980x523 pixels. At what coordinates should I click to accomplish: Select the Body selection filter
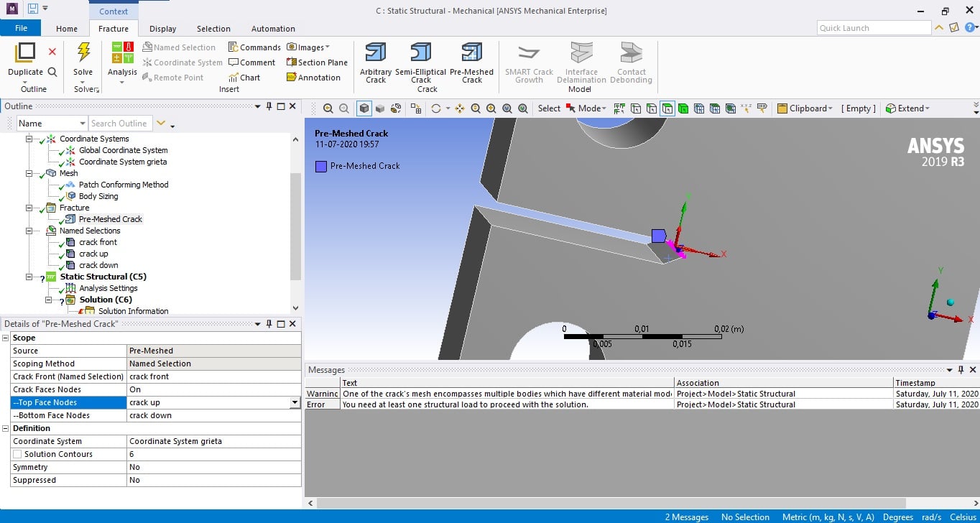click(683, 108)
